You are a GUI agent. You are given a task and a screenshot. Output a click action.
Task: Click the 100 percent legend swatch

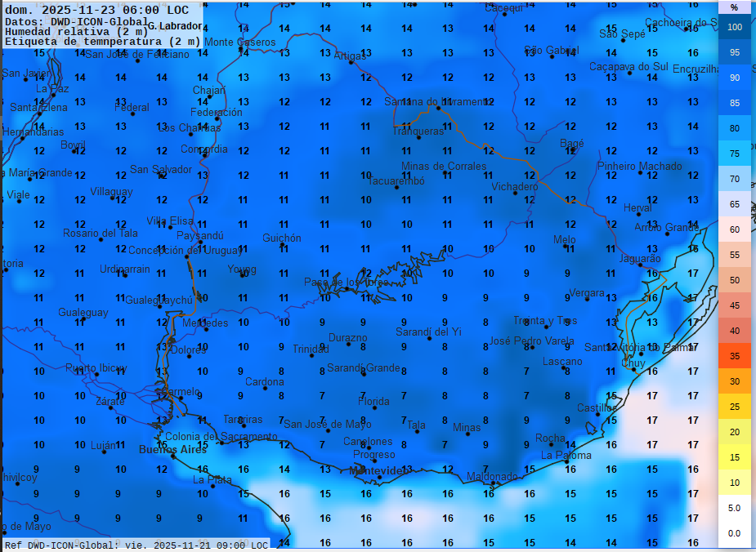(x=734, y=27)
